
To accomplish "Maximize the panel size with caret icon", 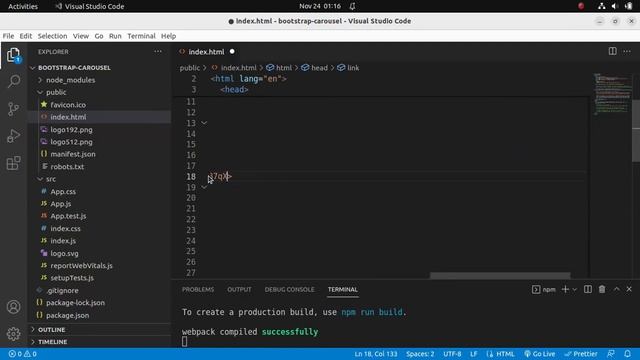I will tap(616, 289).
